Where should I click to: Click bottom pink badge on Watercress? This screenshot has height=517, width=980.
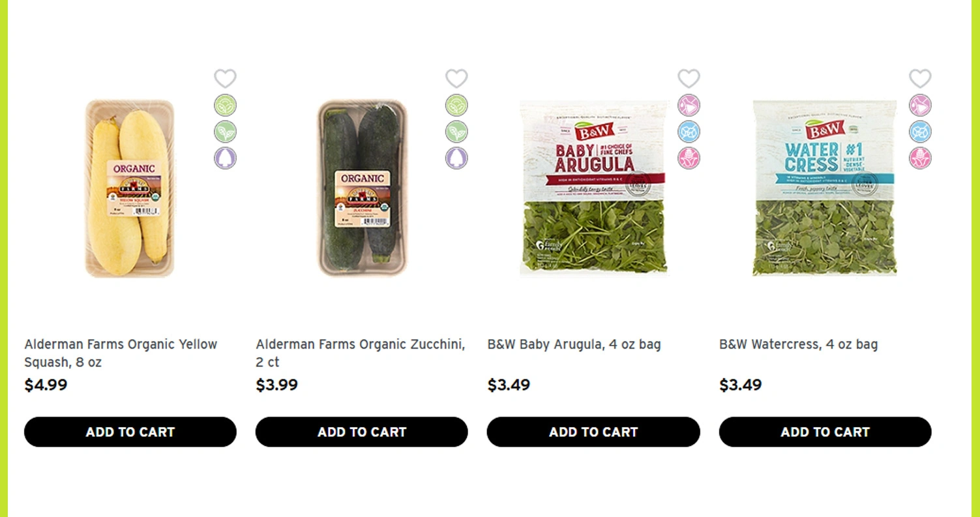[920, 158]
